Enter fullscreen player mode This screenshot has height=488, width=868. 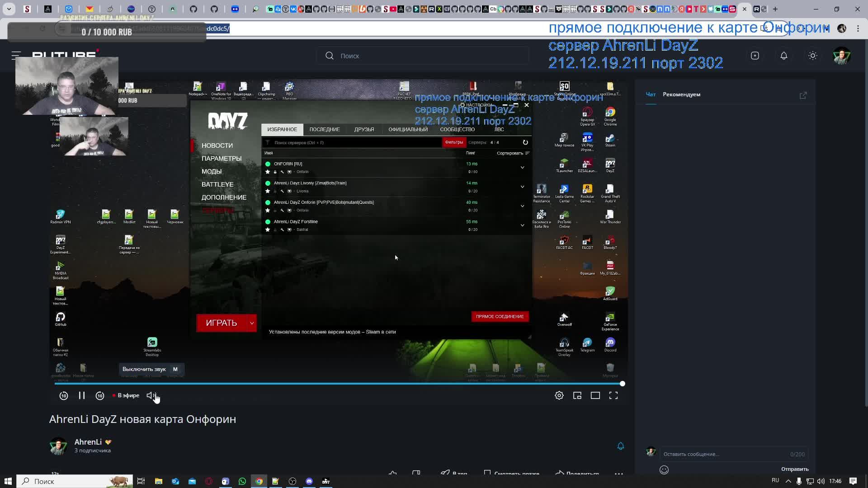[613, 395]
